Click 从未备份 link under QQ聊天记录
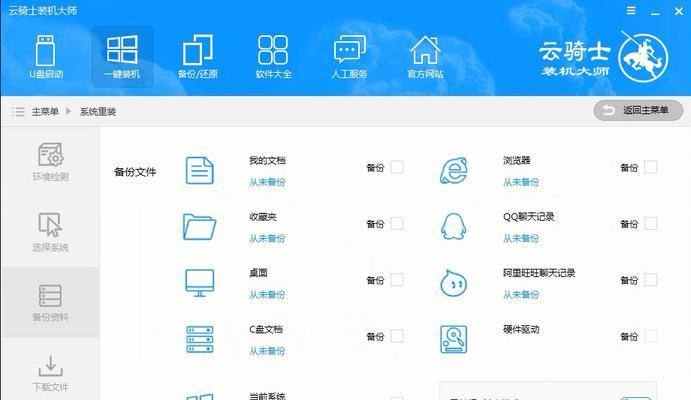This screenshot has width=691, height=400. pyautogui.click(x=521, y=238)
